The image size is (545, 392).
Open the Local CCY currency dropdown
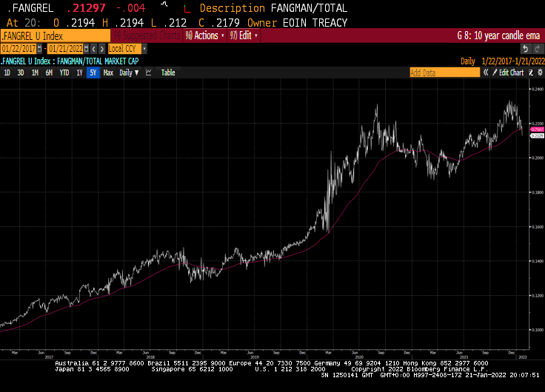[127, 49]
